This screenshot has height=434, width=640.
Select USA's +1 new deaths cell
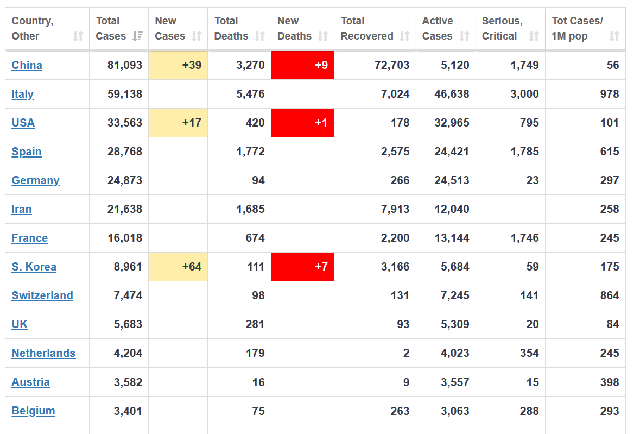tap(302, 123)
